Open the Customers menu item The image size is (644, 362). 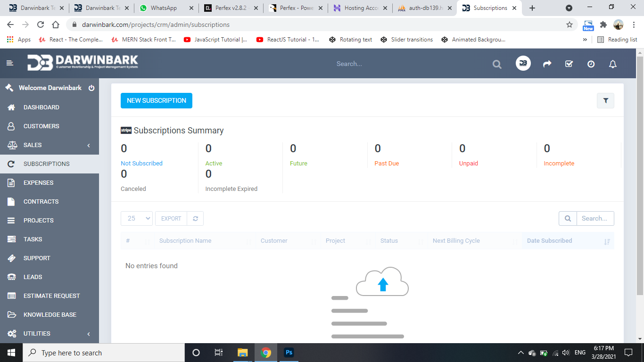point(41,126)
